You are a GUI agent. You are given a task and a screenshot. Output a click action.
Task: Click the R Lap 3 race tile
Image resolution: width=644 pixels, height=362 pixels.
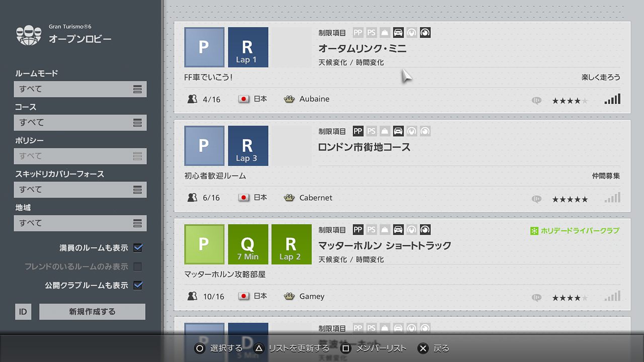248,146
